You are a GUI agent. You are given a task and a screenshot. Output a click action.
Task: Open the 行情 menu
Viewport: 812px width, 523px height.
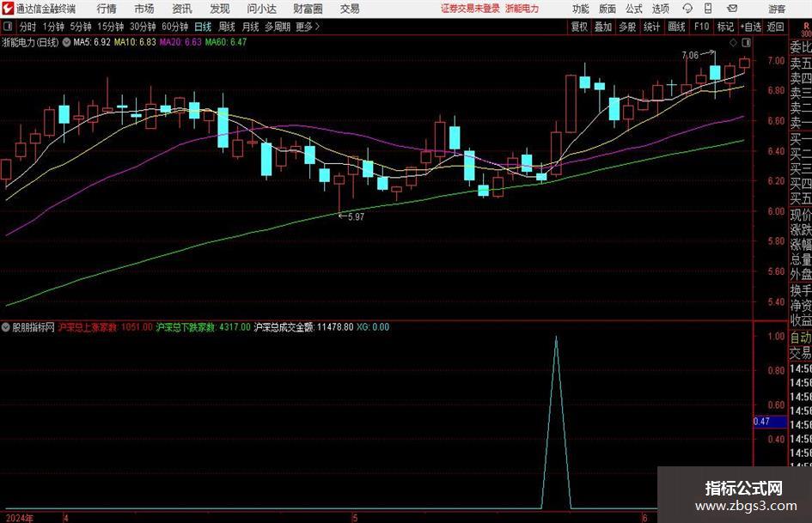click(107, 9)
